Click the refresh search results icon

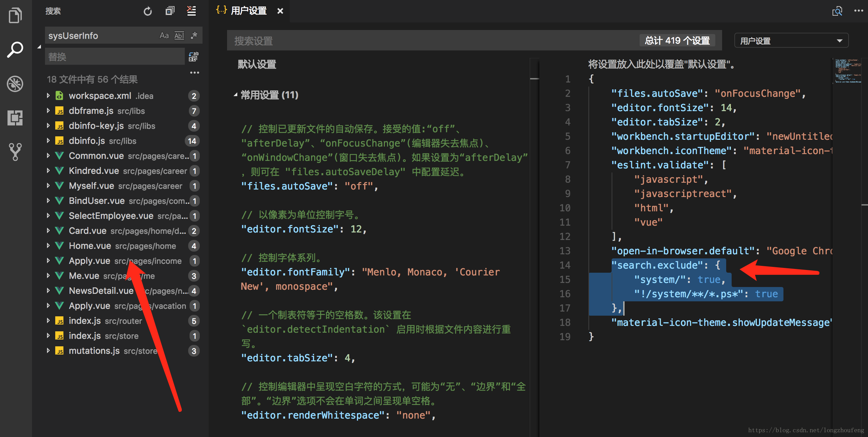point(148,11)
